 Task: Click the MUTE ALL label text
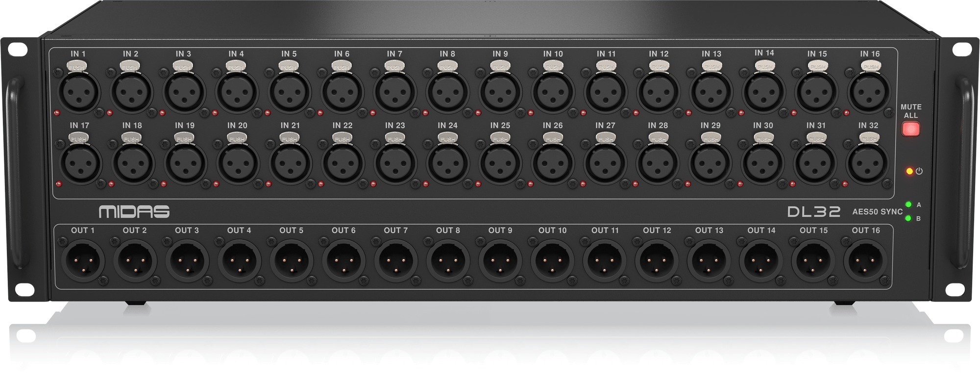click(x=911, y=111)
